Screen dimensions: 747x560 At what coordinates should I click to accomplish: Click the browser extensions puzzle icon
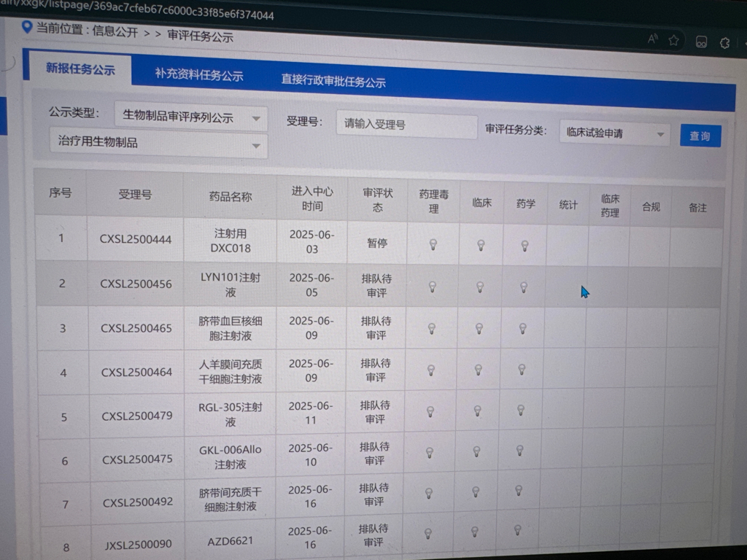pyautogui.click(x=724, y=43)
